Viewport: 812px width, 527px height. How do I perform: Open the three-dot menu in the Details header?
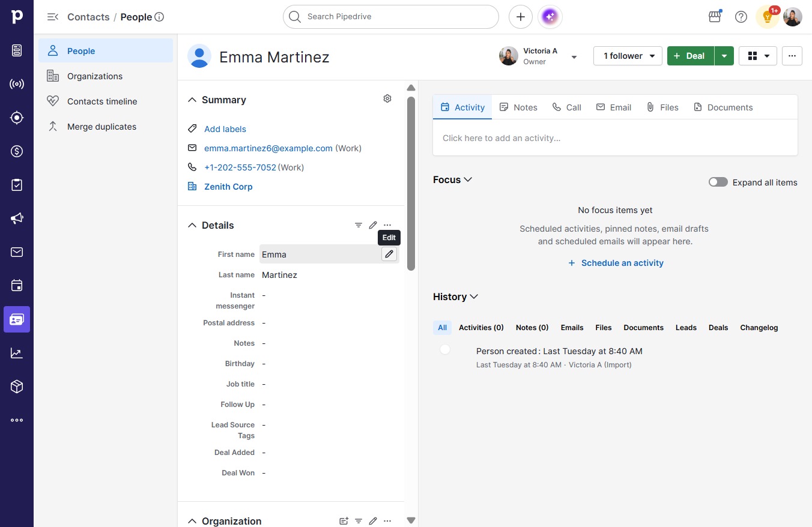pyautogui.click(x=387, y=225)
